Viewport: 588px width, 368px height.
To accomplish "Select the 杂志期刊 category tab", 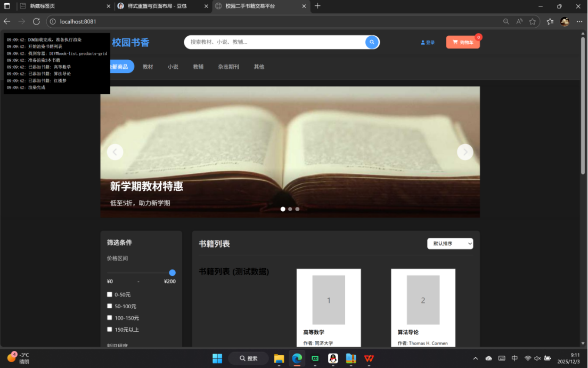I will pos(228,67).
